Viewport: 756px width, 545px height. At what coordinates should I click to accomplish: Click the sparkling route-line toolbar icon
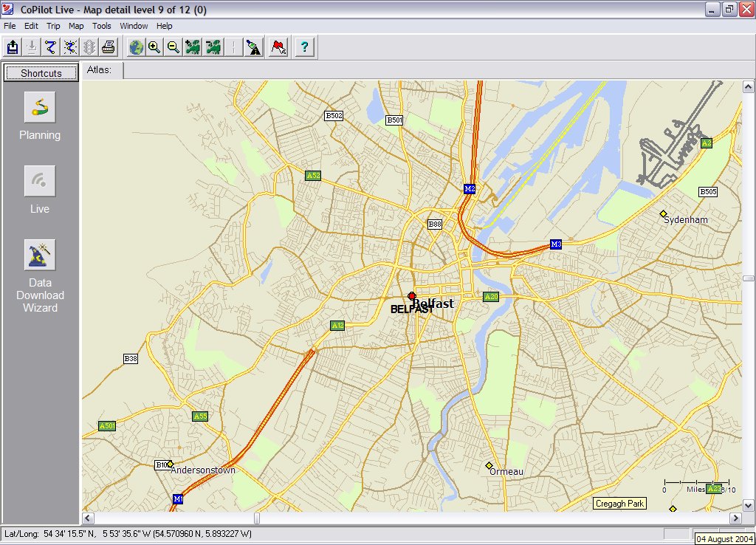pyautogui.click(x=70, y=47)
